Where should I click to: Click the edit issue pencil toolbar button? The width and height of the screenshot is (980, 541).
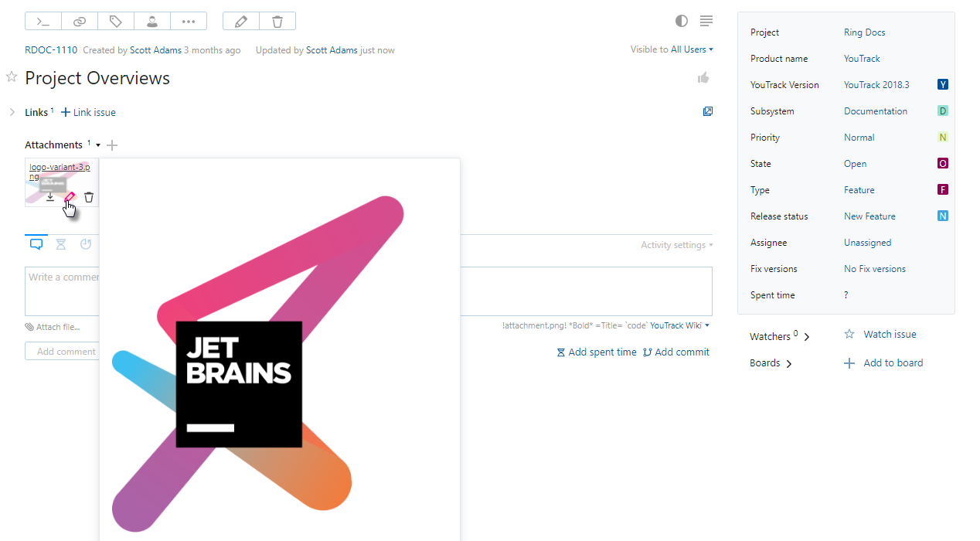[x=241, y=21]
